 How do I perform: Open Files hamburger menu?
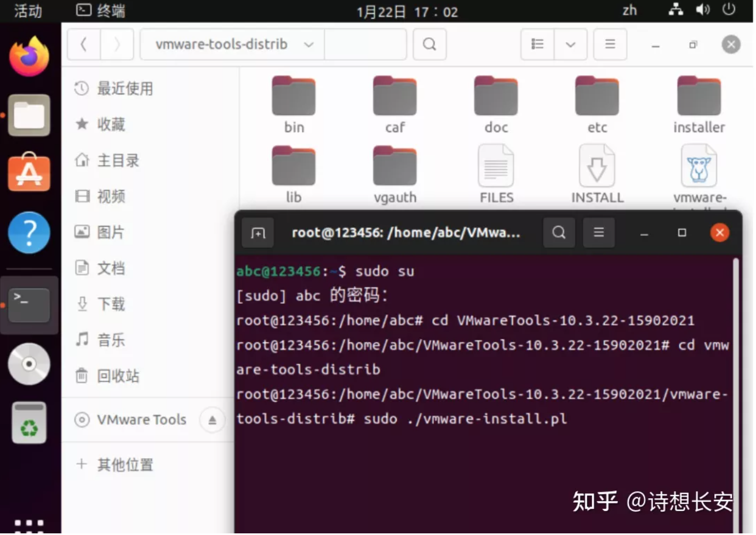610,44
